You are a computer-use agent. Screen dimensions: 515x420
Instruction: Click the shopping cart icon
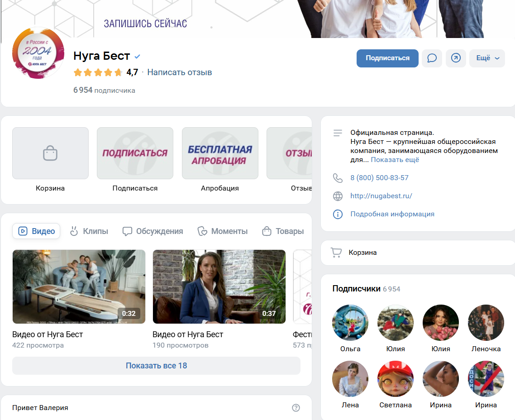pos(336,252)
